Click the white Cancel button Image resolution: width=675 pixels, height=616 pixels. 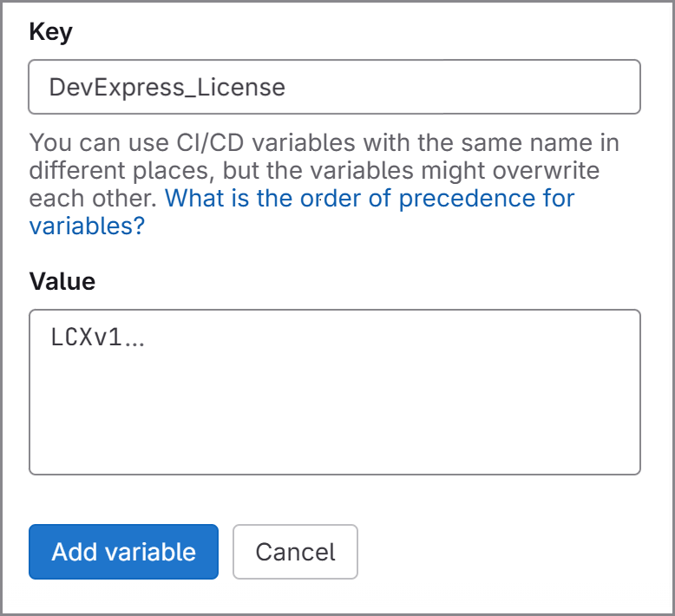(x=295, y=552)
